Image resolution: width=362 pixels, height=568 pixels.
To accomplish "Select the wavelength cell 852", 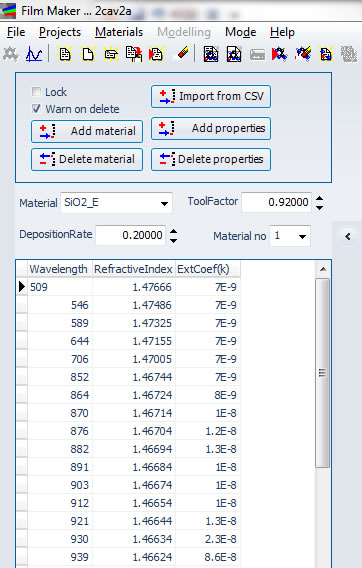I will [60, 377].
